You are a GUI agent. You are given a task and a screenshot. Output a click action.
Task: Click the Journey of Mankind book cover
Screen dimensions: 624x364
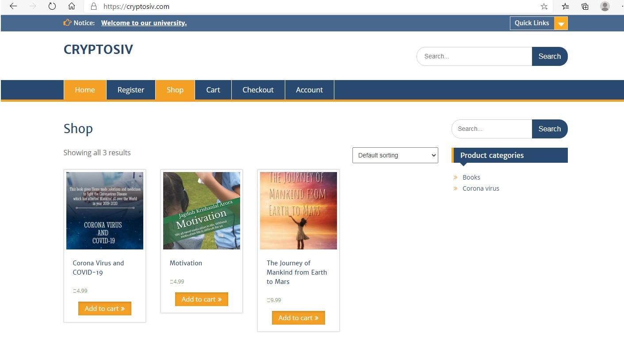point(298,211)
